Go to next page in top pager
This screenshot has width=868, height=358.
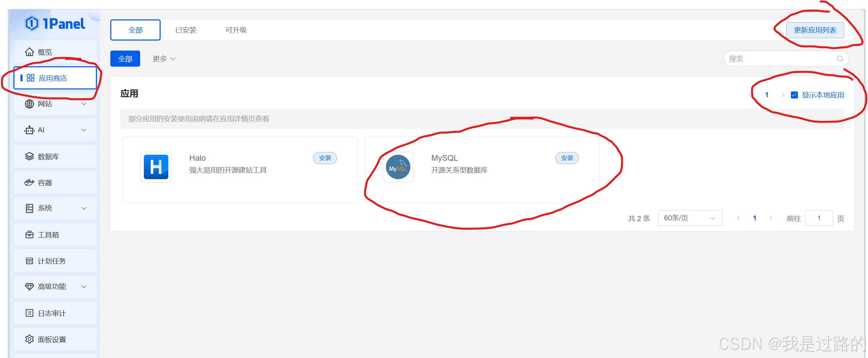coord(783,95)
